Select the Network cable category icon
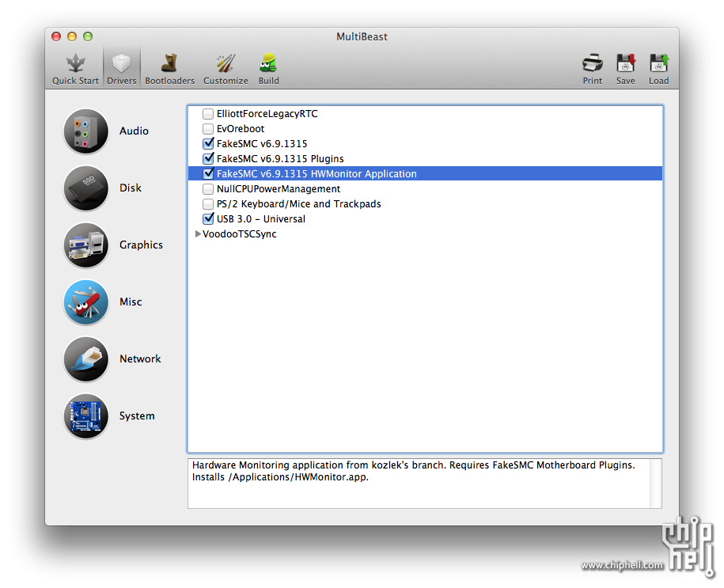The width and height of the screenshot is (724, 588). (x=86, y=359)
